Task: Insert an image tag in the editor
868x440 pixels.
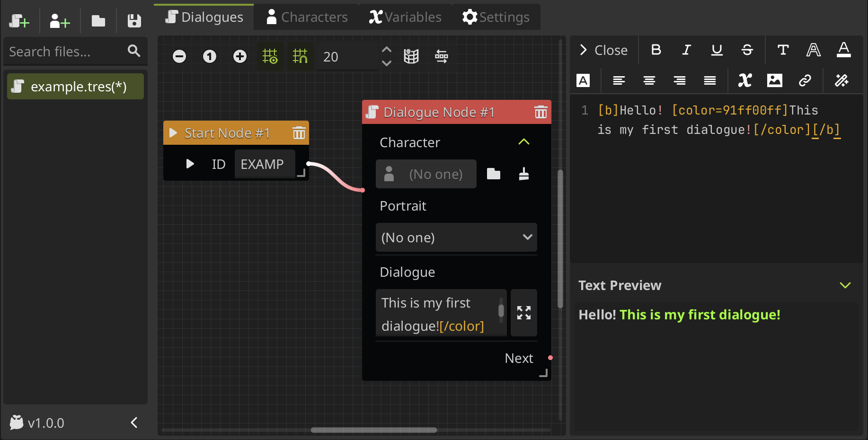Action: (775, 80)
